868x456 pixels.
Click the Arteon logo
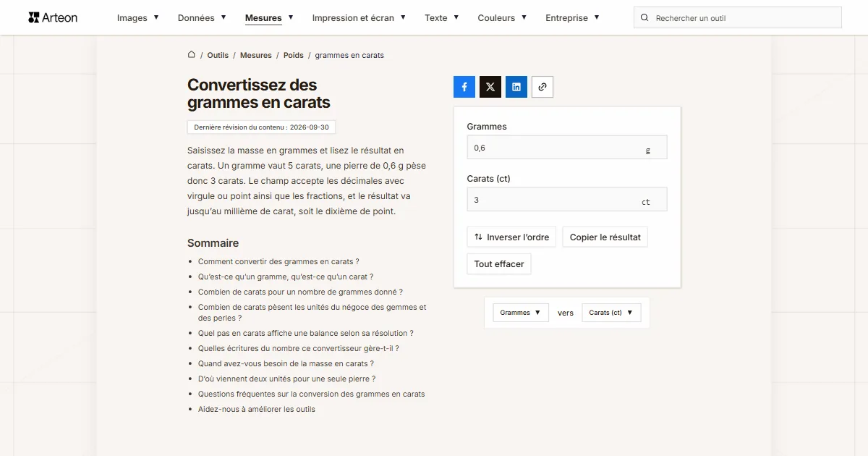click(53, 17)
